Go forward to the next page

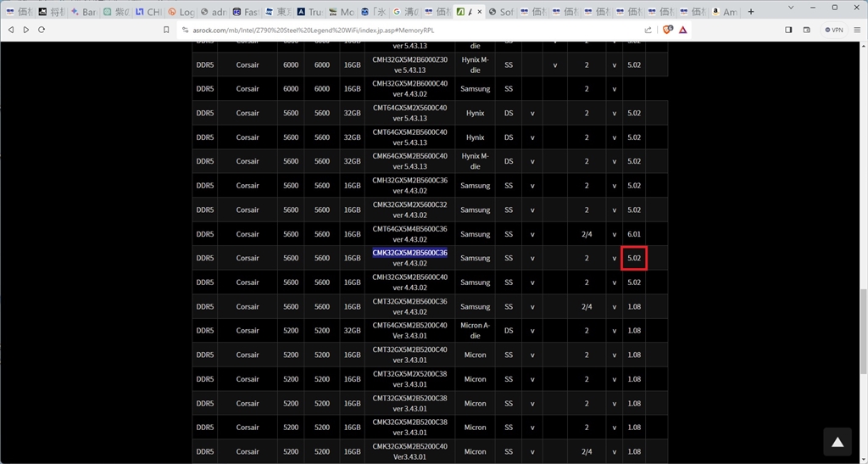[x=26, y=30]
